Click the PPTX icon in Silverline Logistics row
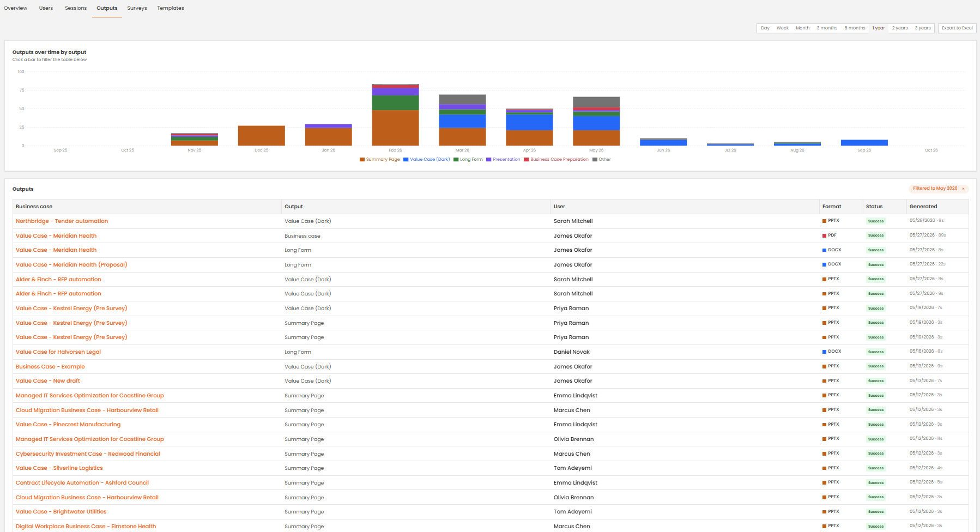980x532 pixels. point(824,468)
